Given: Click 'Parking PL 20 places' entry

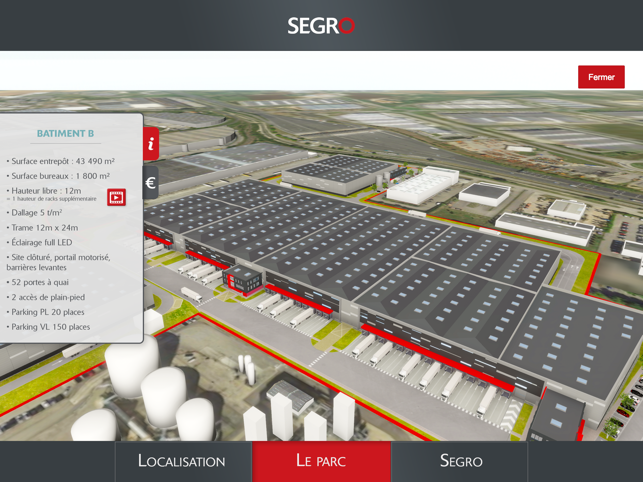Looking at the screenshot, I should [x=46, y=312].
